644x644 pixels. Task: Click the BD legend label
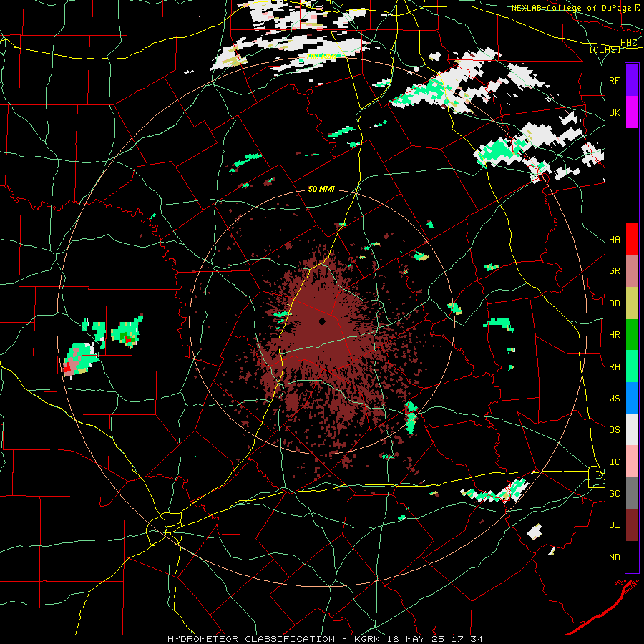pyautogui.click(x=614, y=303)
